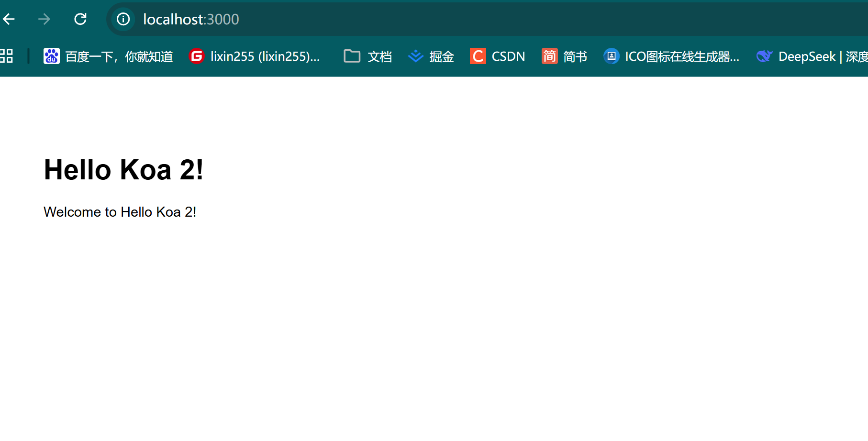
Task: Click the 简书 red favicon
Action: (550, 56)
